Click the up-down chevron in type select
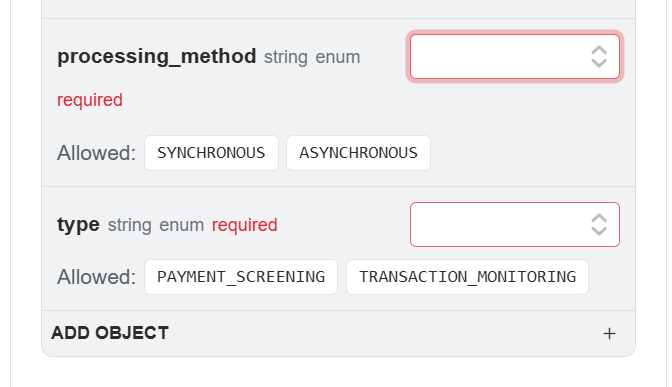Image resolution: width=672 pixels, height=387 pixels. [599, 225]
